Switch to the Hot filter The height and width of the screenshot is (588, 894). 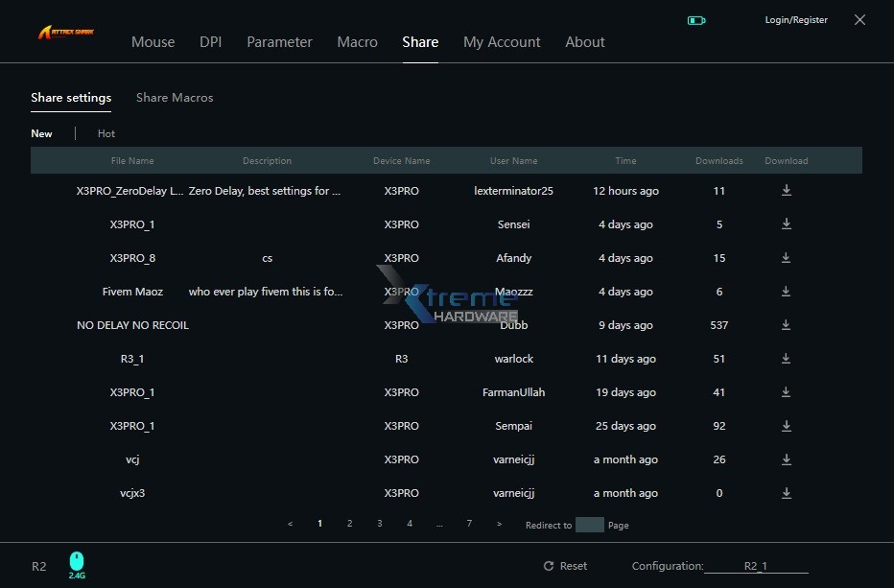pos(106,133)
